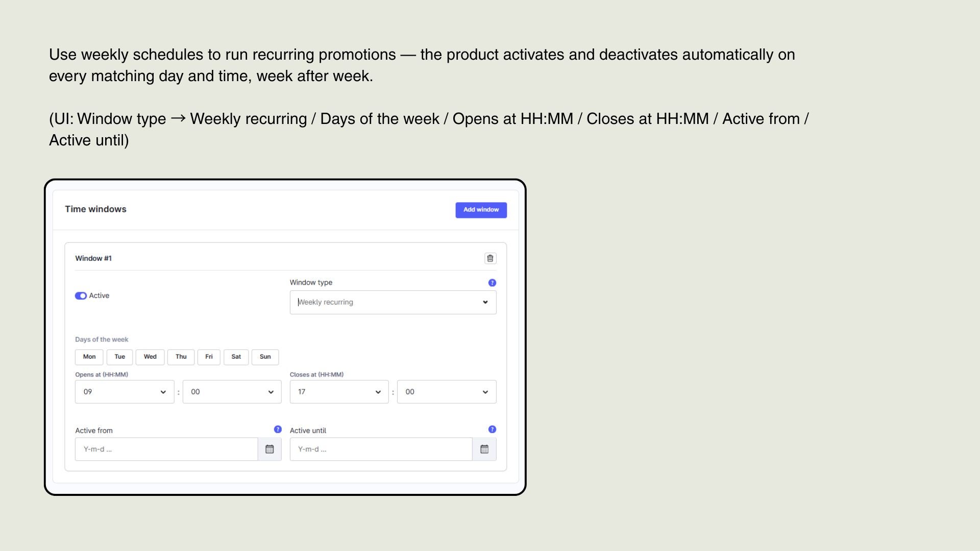Open the Closes at hour dropdown showing 17

[x=339, y=392]
